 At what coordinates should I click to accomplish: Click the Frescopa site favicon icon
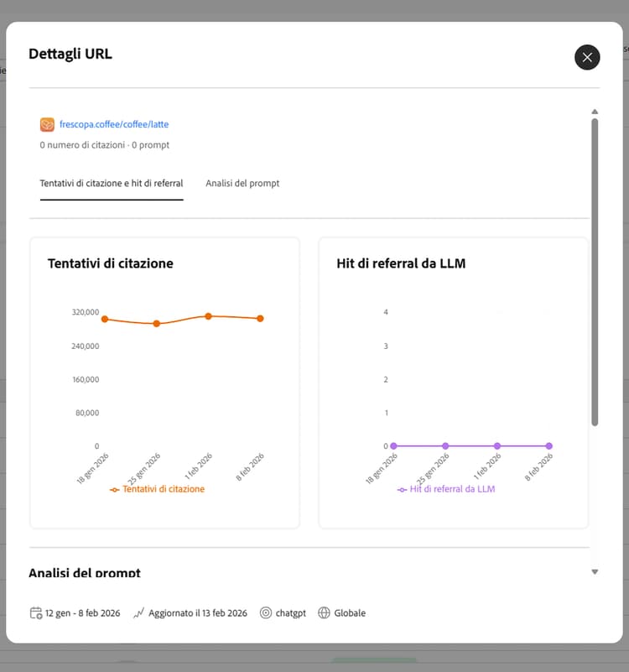[47, 124]
